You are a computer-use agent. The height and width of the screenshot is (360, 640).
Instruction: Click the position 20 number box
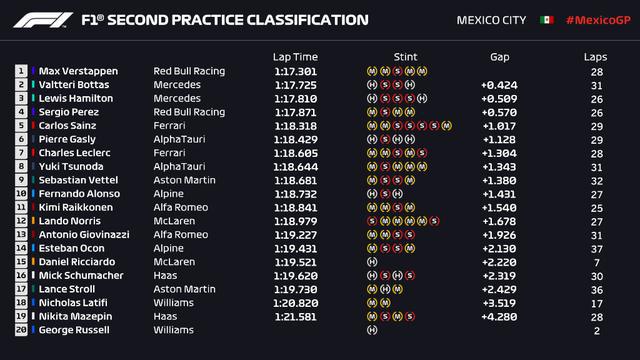pos(21,330)
